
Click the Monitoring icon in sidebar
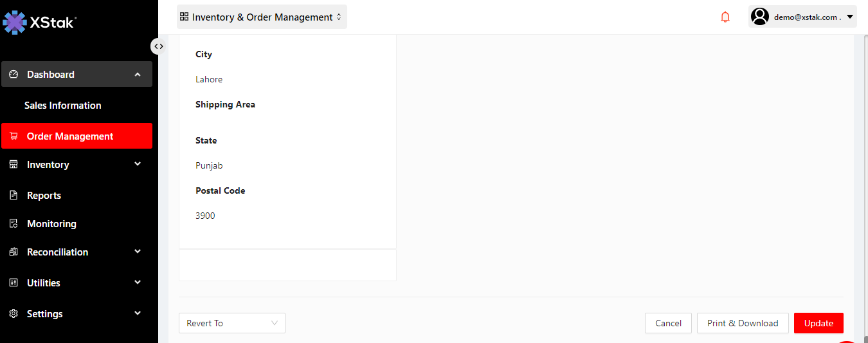[x=14, y=224]
